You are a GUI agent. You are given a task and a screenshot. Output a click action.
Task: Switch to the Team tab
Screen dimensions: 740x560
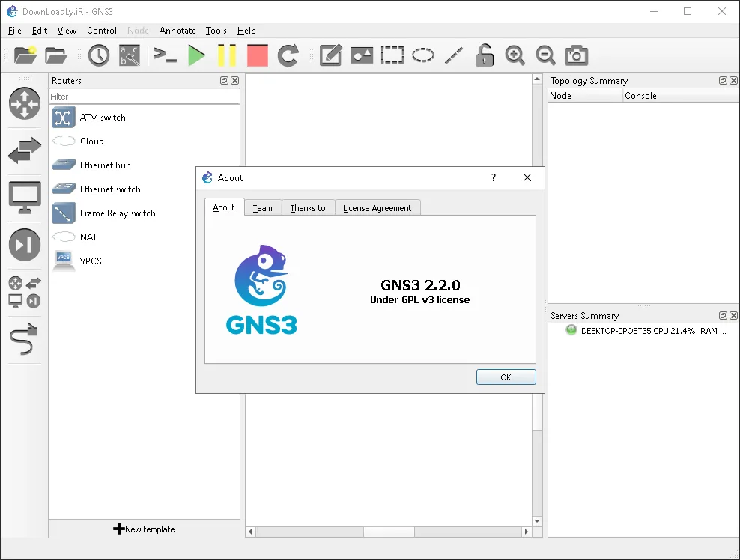click(x=262, y=208)
